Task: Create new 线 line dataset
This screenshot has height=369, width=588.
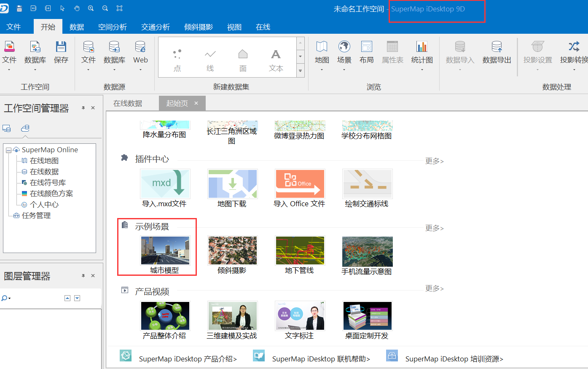Action: click(210, 60)
